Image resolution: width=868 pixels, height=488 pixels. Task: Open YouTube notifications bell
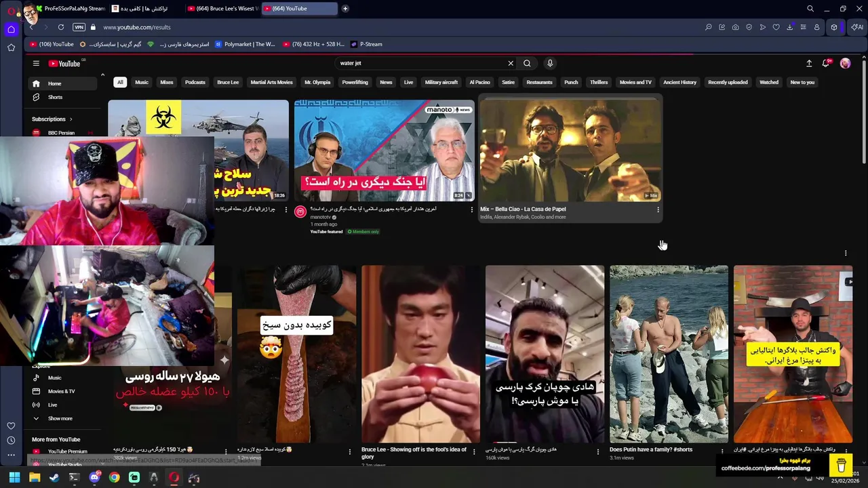click(x=826, y=63)
